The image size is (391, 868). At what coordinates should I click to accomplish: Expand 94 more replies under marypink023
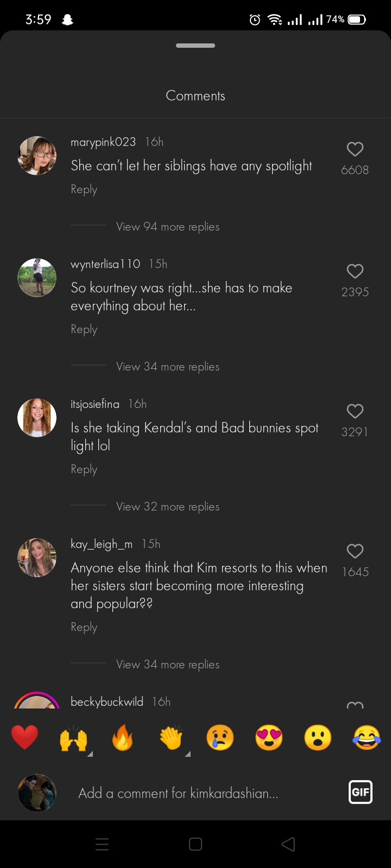tap(167, 227)
